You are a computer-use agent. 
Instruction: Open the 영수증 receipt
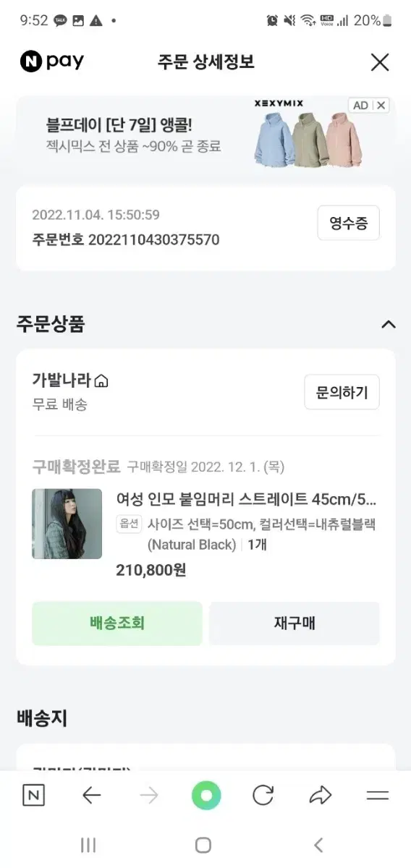click(x=349, y=224)
